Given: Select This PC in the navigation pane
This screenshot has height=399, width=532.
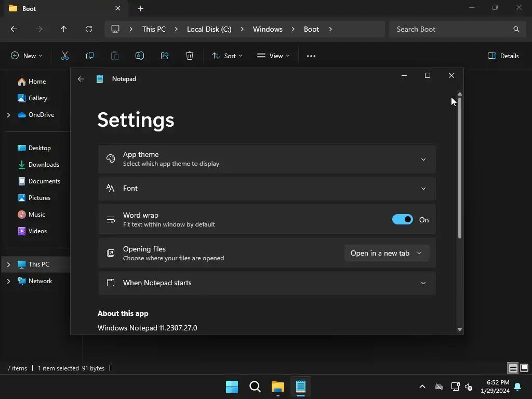Looking at the screenshot, I should 38,264.
